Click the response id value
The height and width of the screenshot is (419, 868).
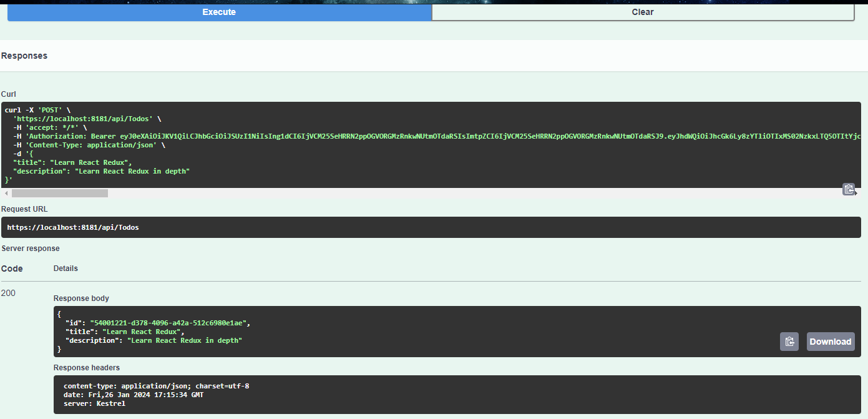[x=169, y=323]
